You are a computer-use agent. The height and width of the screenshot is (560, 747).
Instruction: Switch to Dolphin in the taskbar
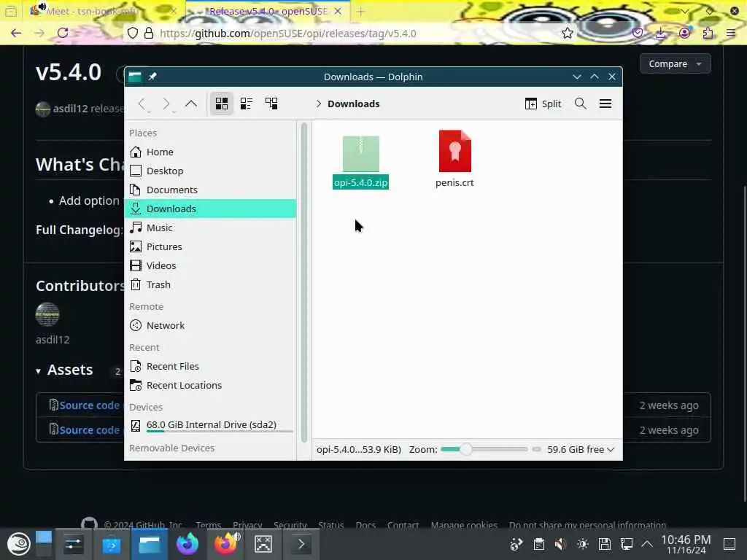pyautogui.click(x=150, y=544)
